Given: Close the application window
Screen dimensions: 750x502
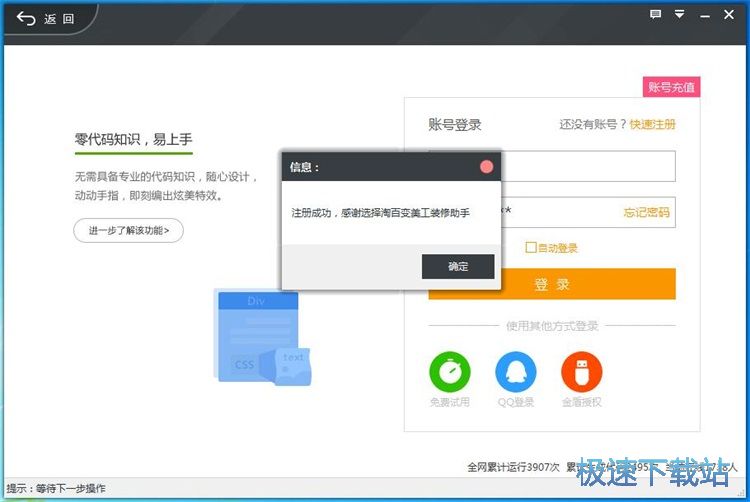Looking at the screenshot, I should [729, 15].
